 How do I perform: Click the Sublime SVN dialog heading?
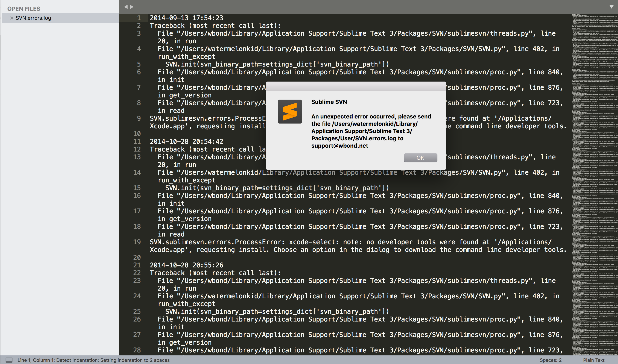coord(329,102)
